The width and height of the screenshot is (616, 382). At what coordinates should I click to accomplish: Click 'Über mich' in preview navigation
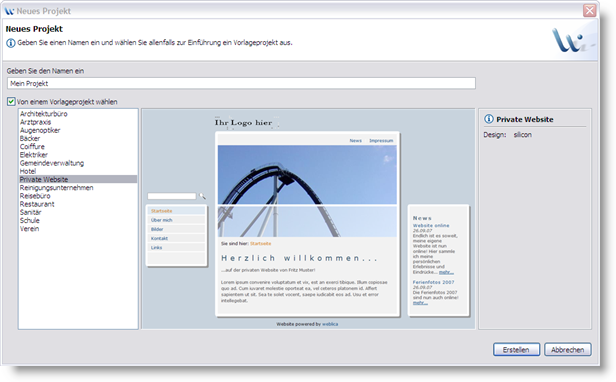(x=176, y=220)
